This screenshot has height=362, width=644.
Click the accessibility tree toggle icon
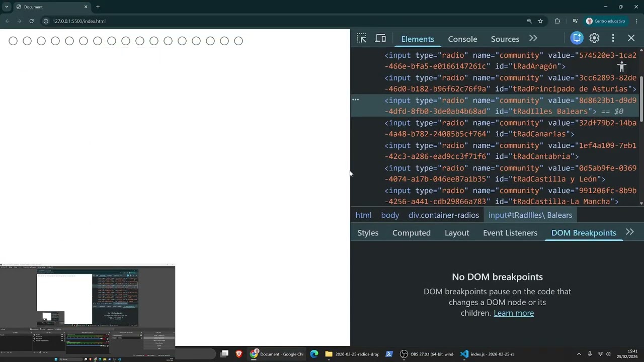(622, 67)
